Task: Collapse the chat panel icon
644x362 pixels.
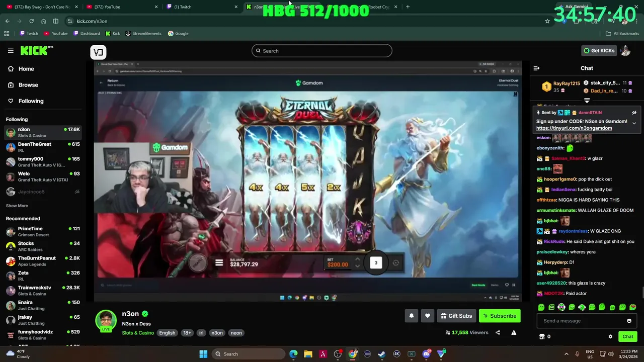Action: (536, 68)
